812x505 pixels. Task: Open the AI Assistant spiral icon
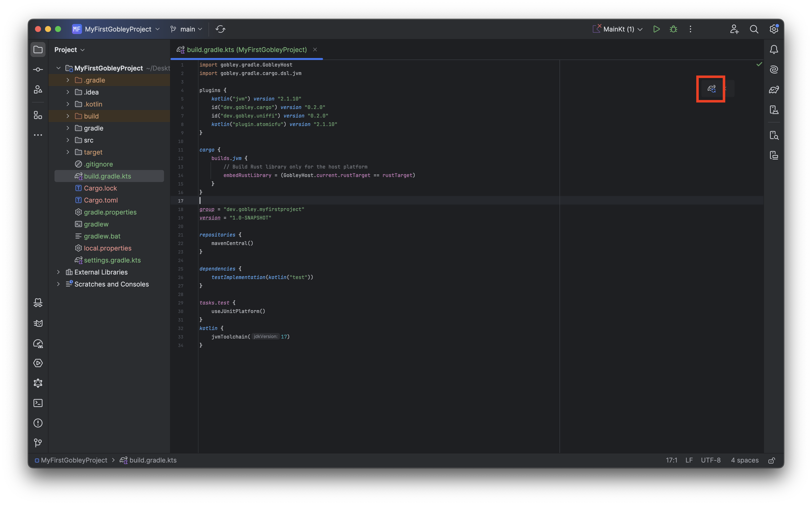pyautogui.click(x=773, y=69)
